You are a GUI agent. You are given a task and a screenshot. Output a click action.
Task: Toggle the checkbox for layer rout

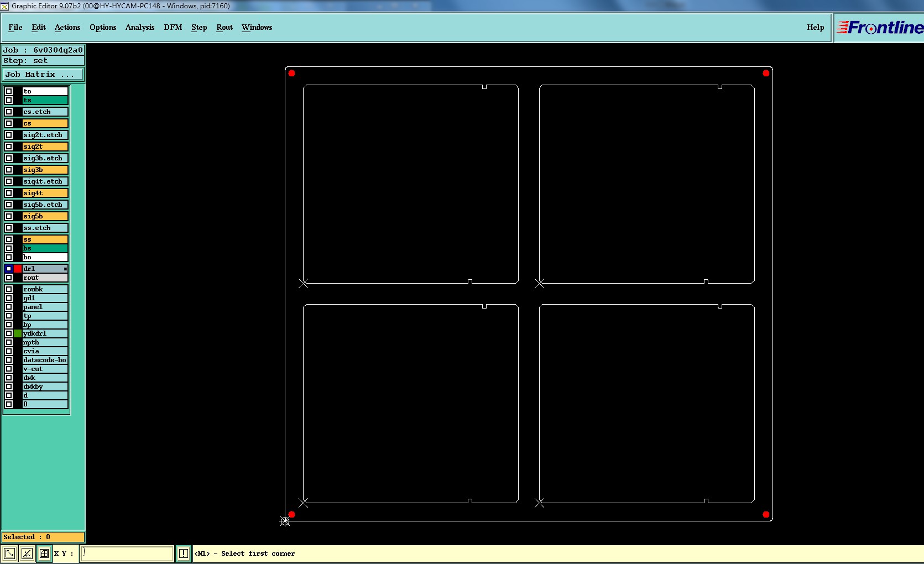pos(9,278)
